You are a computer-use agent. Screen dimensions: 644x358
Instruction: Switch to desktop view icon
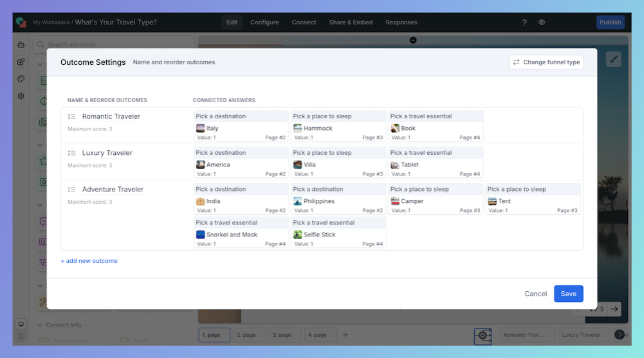coord(21,325)
